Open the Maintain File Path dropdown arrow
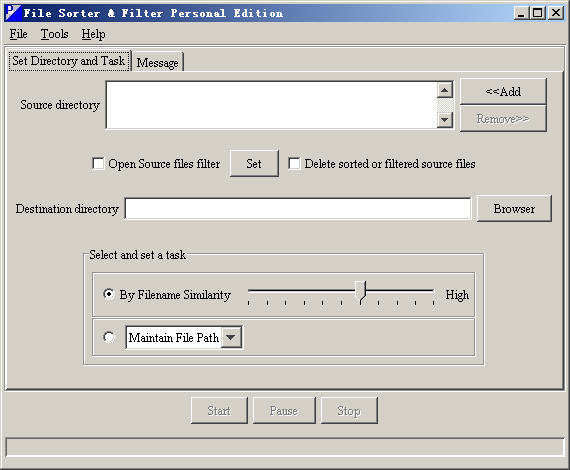 pos(231,337)
